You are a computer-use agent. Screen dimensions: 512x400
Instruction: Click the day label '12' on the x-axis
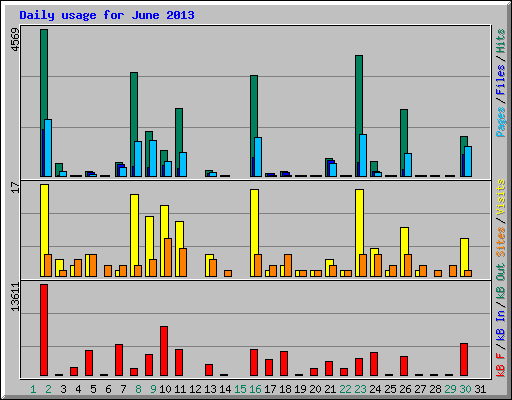pos(195,389)
